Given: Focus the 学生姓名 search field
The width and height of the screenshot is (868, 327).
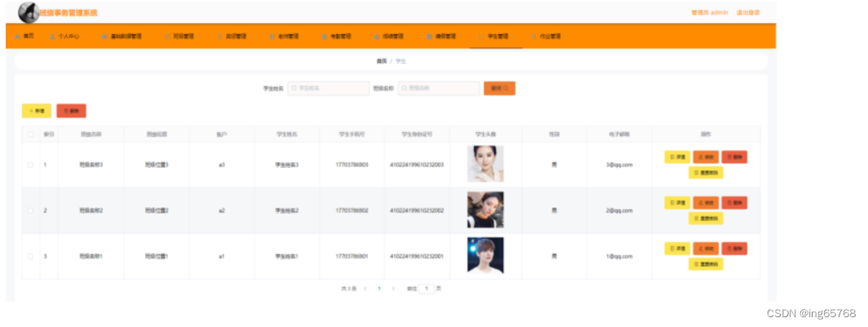Looking at the screenshot, I should pyautogui.click(x=328, y=88).
